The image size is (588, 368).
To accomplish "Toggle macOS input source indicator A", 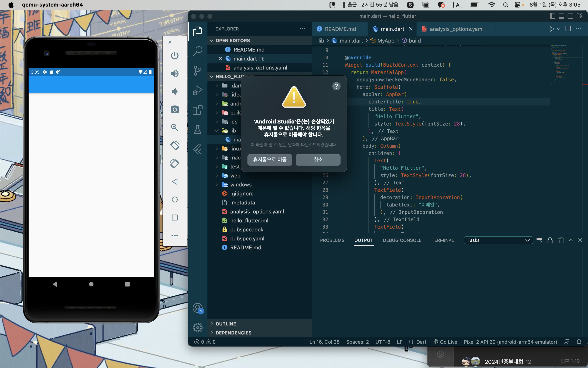I will point(458,5).
